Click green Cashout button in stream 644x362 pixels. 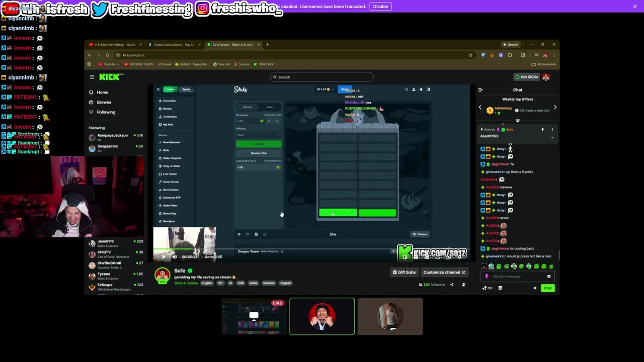(259, 144)
